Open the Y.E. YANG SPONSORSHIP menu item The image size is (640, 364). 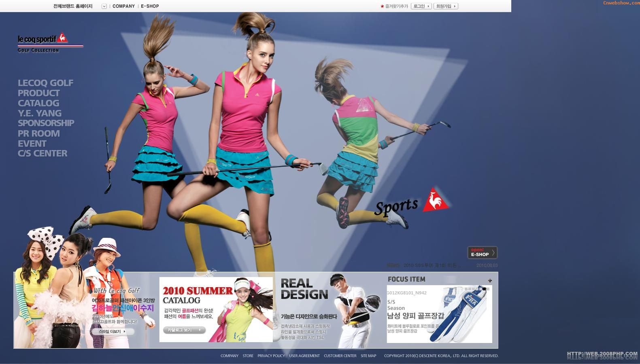point(46,118)
